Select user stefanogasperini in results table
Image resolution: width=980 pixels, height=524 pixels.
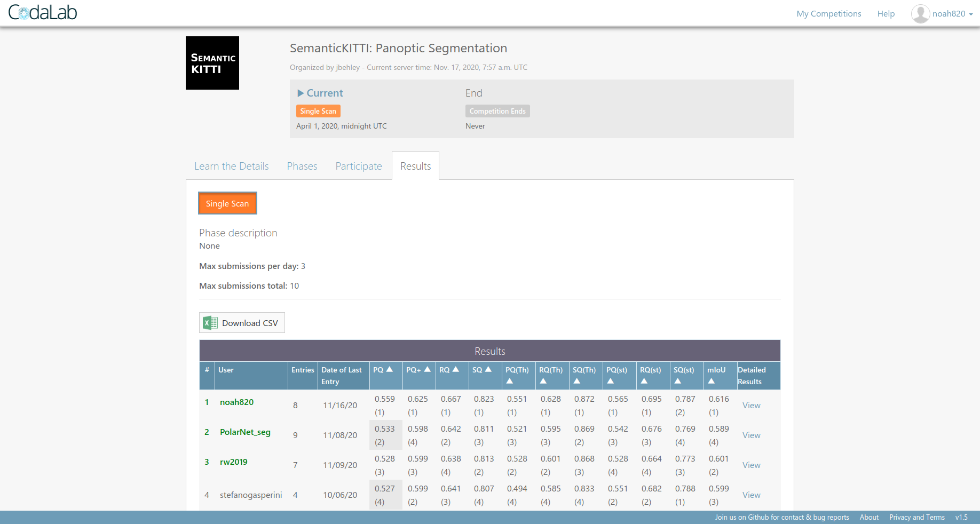(251, 495)
